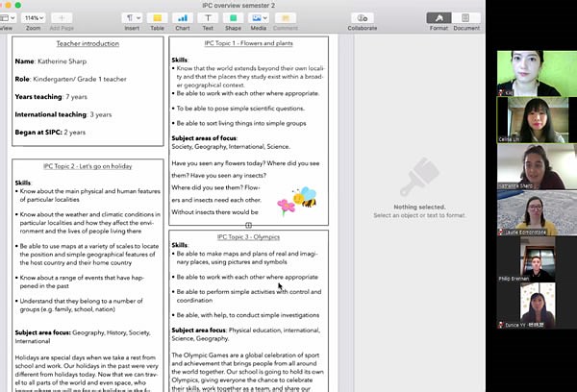Click bullet 'Understand that they belong to a number of groups'
Screen dimensions: 577x392
[x=81, y=306]
